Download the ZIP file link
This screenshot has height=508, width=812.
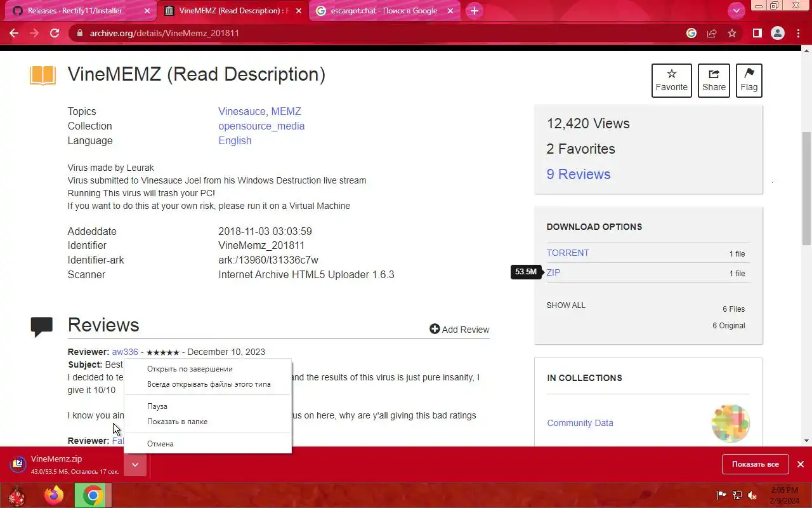click(553, 272)
